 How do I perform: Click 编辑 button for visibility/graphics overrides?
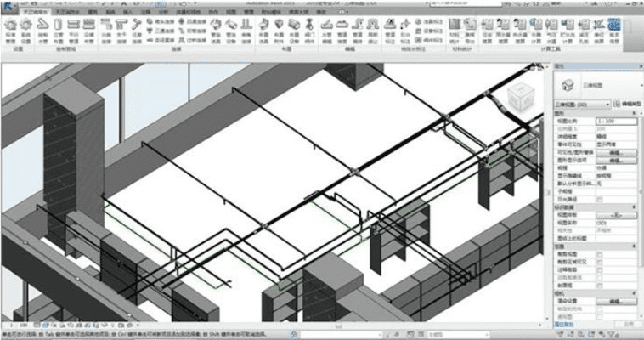tap(616, 150)
